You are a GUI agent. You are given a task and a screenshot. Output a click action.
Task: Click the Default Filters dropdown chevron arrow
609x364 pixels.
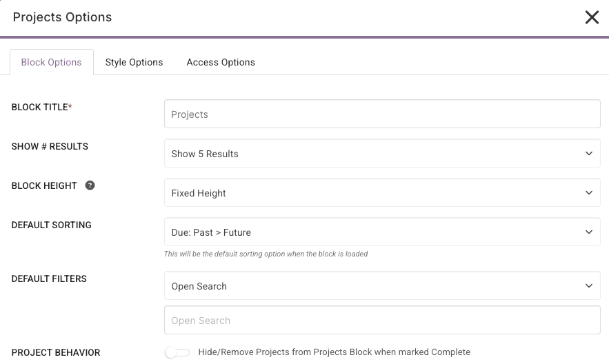point(588,286)
